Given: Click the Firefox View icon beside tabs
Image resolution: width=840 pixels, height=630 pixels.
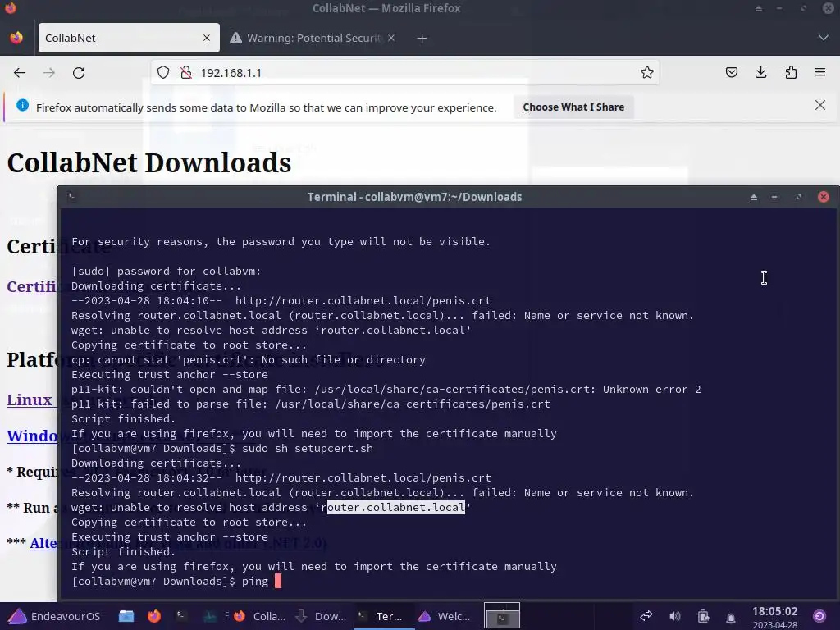Looking at the screenshot, I should (x=16, y=38).
